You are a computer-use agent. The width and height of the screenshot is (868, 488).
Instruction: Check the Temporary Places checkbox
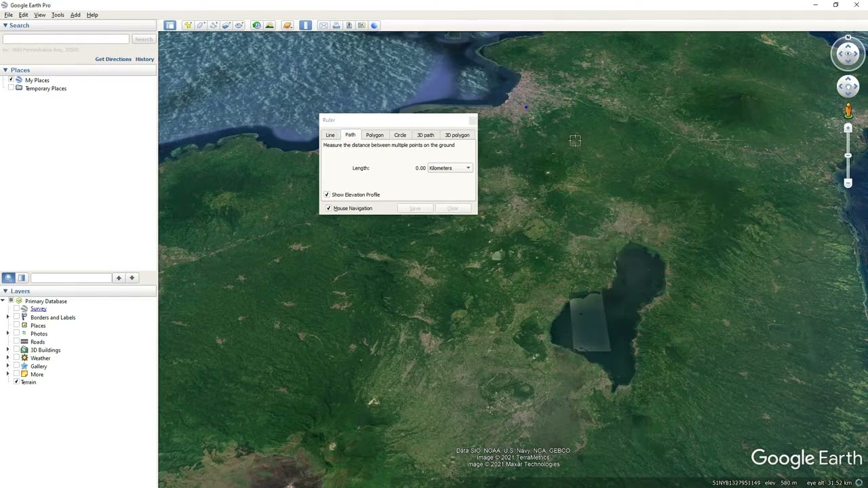coord(11,88)
